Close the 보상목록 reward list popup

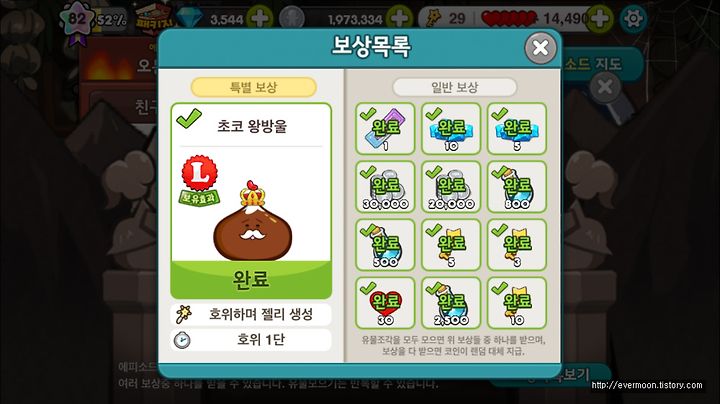point(540,48)
